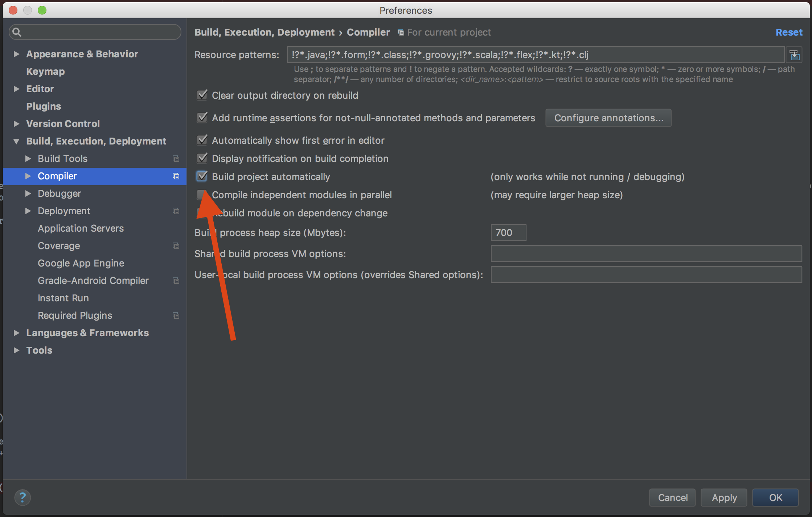The height and width of the screenshot is (517, 812).
Task: Click the Configure annotations button
Action: [x=609, y=118]
